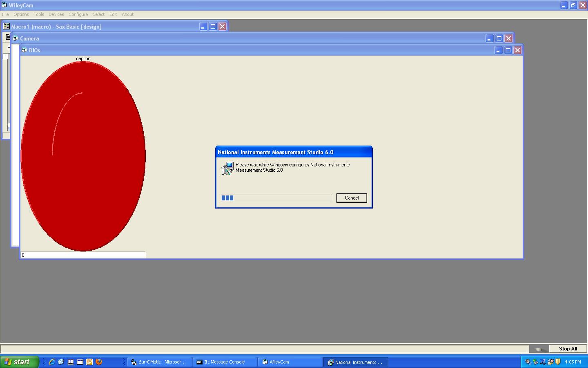This screenshot has width=588, height=368.
Task: Click the red oval DIO indicator
Action: pyautogui.click(x=83, y=156)
